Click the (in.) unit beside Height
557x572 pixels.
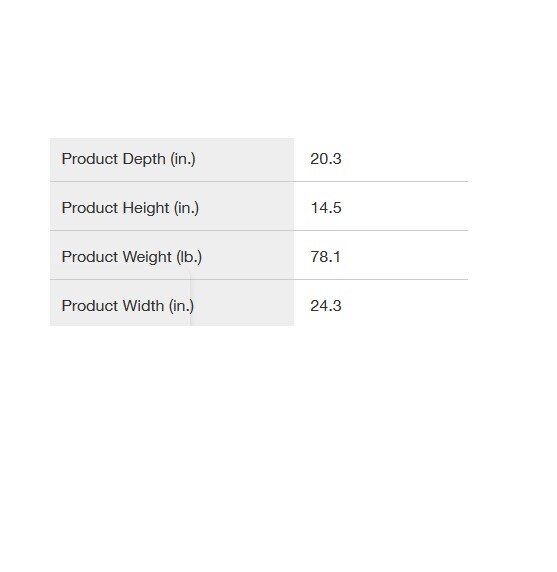point(186,208)
